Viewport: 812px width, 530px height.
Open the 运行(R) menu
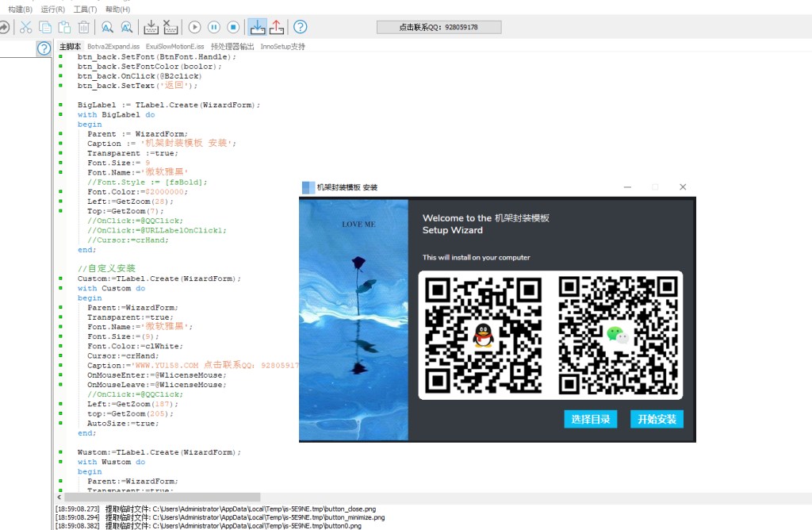tap(52, 10)
